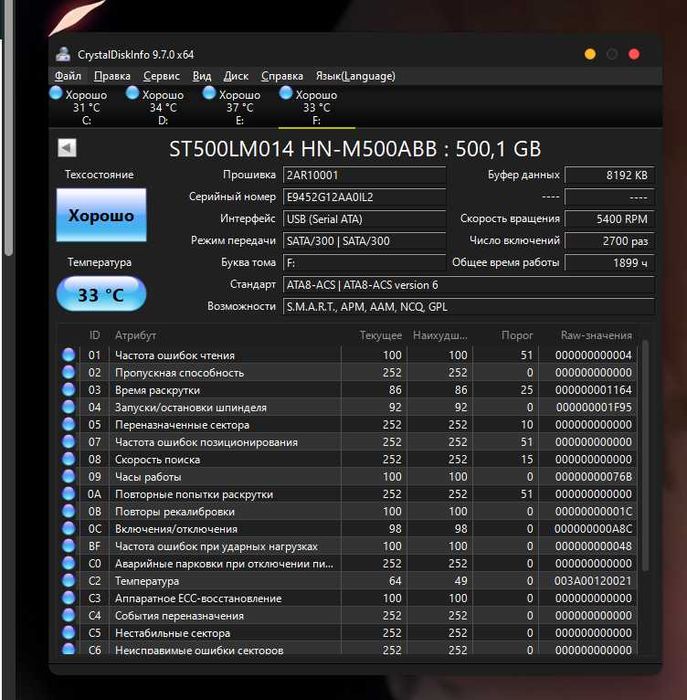Open the Правка menu
This screenshot has width=687, height=700.
[x=112, y=76]
